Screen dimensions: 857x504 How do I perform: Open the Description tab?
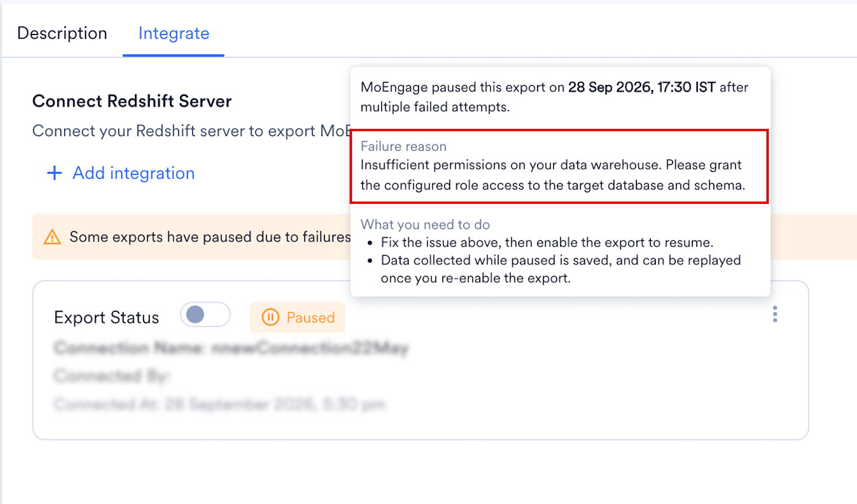tap(62, 33)
